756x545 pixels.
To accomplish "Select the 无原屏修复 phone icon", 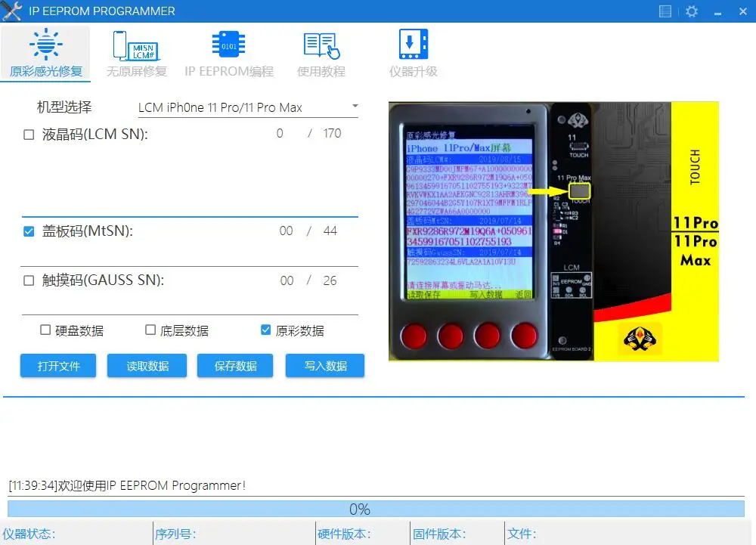I will point(135,46).
